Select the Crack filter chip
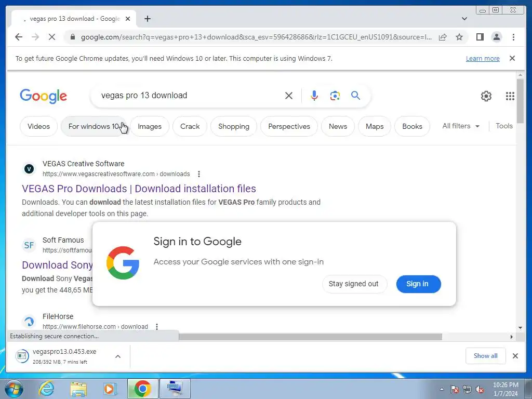This screenshot has width=532, height=399. click(x=190, y=126)
